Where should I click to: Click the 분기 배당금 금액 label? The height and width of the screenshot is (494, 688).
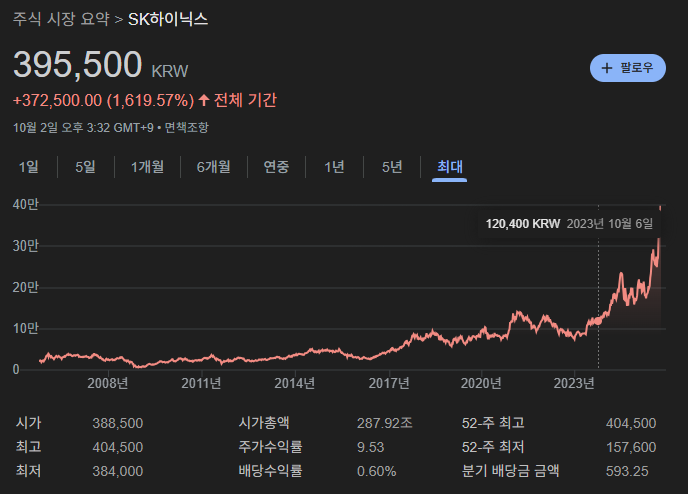click(x=510, y=471)
